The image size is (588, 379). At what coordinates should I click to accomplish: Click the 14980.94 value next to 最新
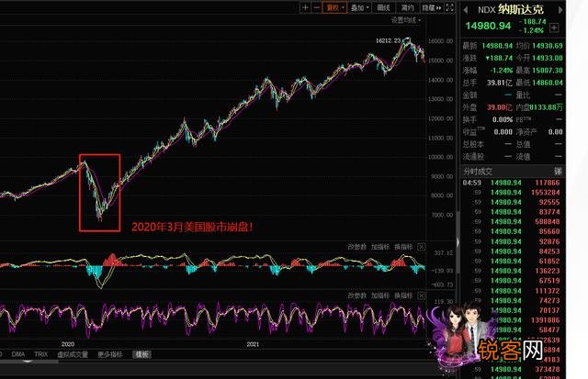[497, 46]
